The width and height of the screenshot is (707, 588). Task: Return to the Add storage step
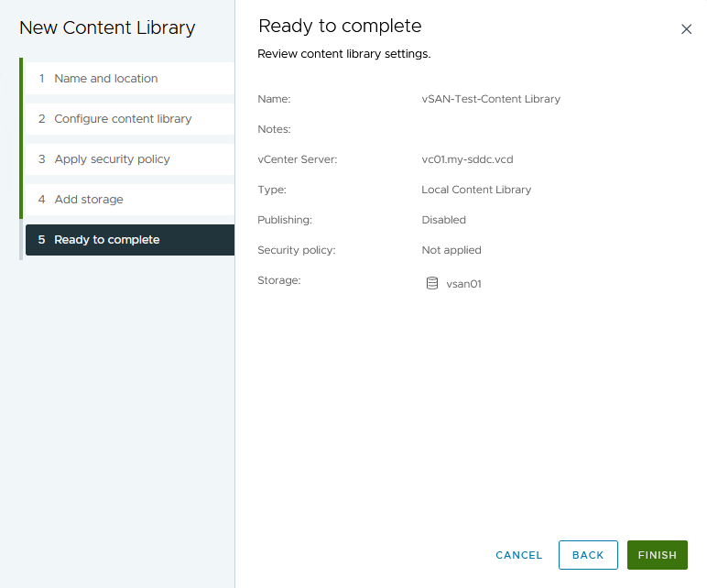tap(88, 200)
